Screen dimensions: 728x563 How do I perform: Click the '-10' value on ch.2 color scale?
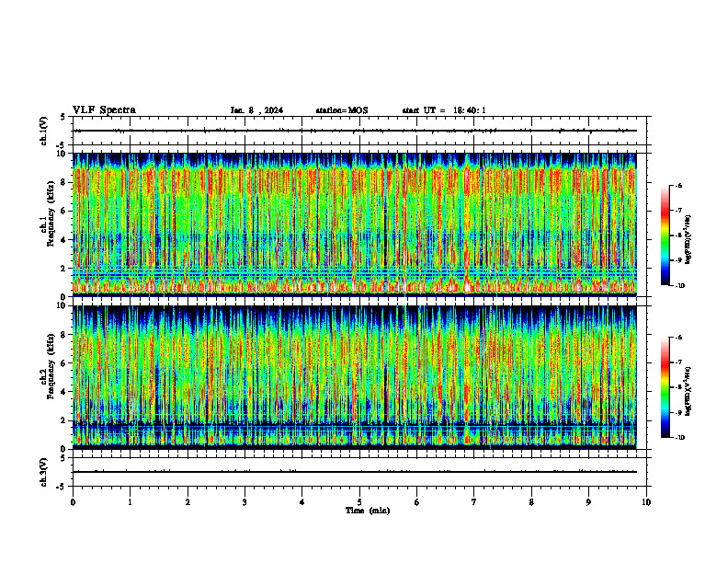678,438
